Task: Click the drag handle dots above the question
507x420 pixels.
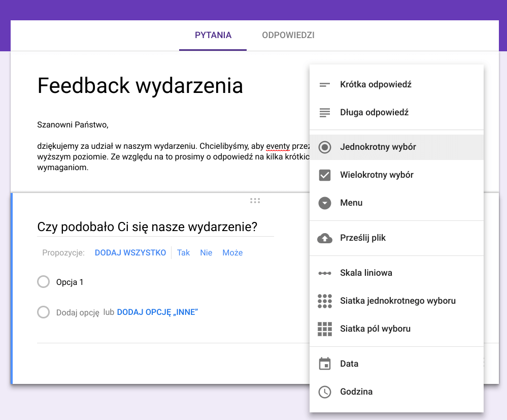Action: pos(255,201)
